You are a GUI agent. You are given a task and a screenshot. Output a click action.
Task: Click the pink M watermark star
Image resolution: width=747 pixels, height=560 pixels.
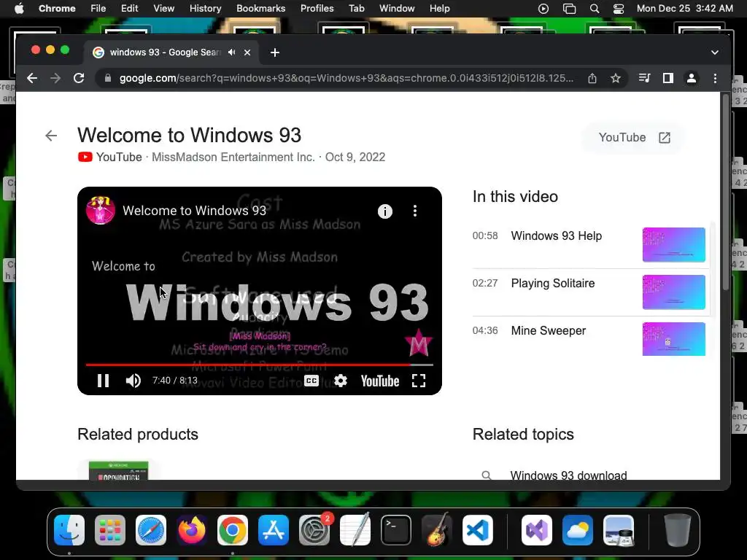click(x=418, y=343)
